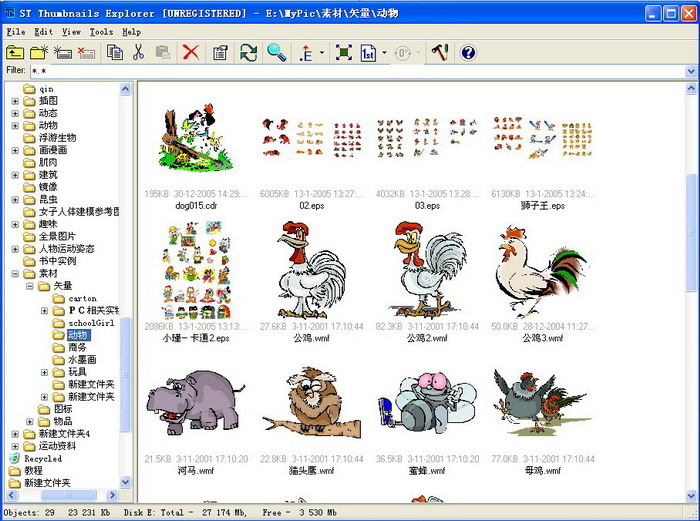Click the Cut scissors icon

pos(138,53)
